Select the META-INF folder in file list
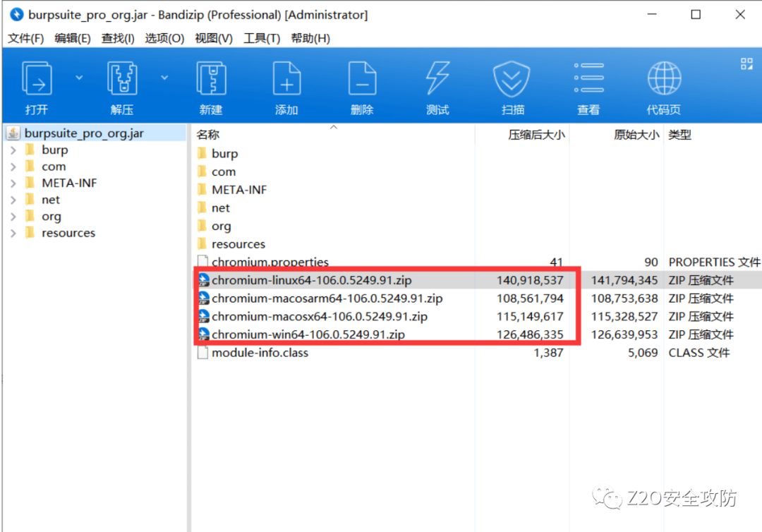Screen dimensions: 762x532 [x=239, y=190]
